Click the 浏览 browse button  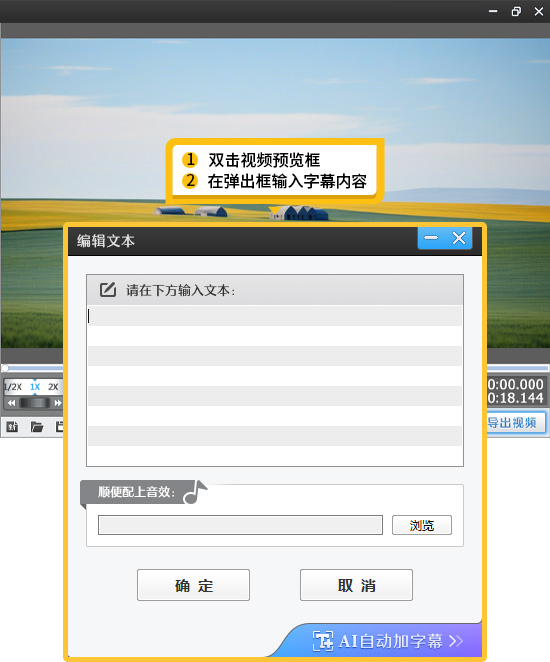tap(422, 525)
